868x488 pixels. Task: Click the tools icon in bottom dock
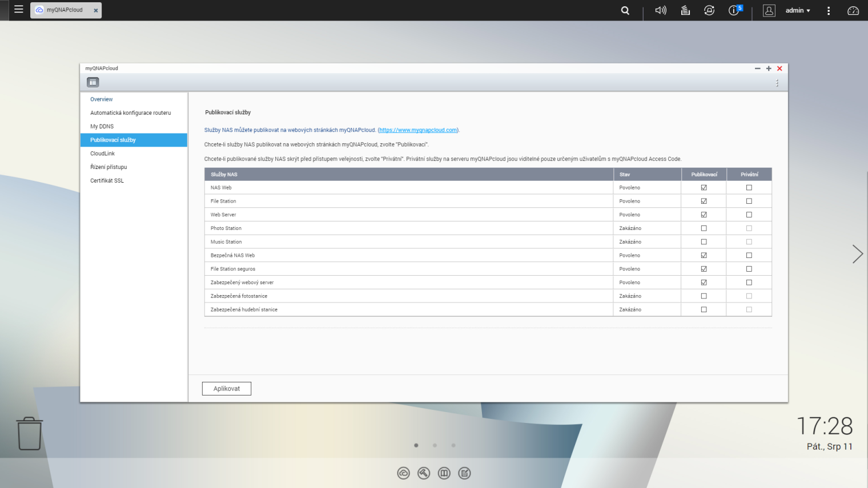[x=424, y=473]
